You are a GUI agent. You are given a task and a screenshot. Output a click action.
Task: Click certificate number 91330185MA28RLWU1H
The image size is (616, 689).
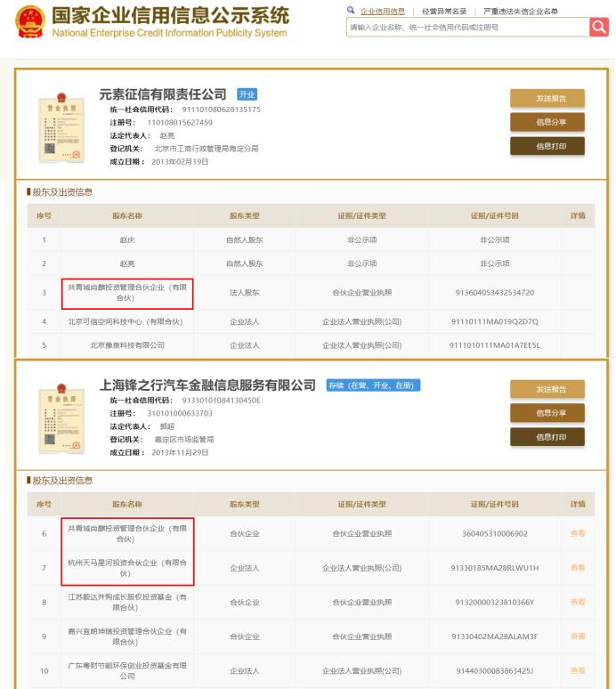(x=495, y=568)
